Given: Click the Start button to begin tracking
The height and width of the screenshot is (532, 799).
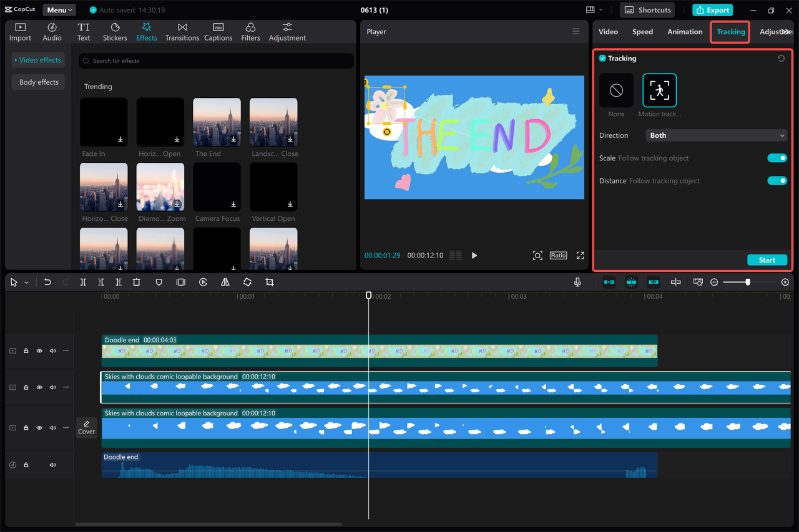Looking at the screenshot, I should 767,259.
